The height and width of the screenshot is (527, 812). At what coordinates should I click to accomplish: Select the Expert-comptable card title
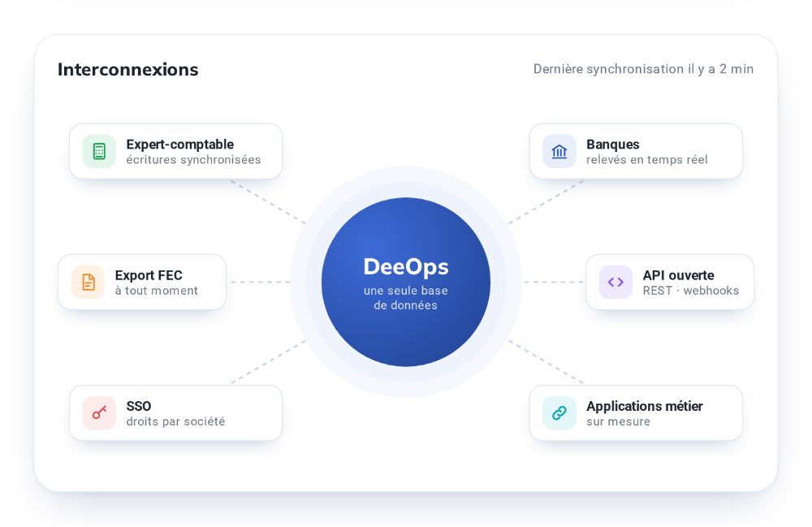point(179,145)
